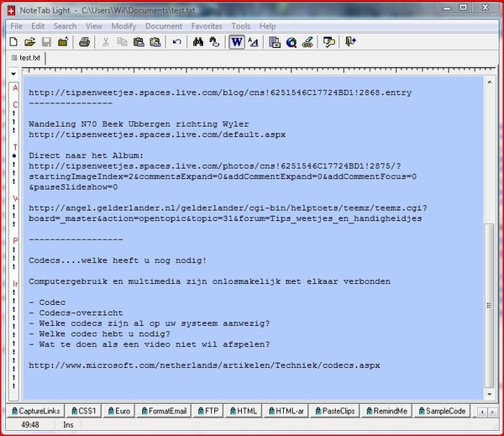Click the exit door toolbar icon
The image size is (504, 436).
350,42
